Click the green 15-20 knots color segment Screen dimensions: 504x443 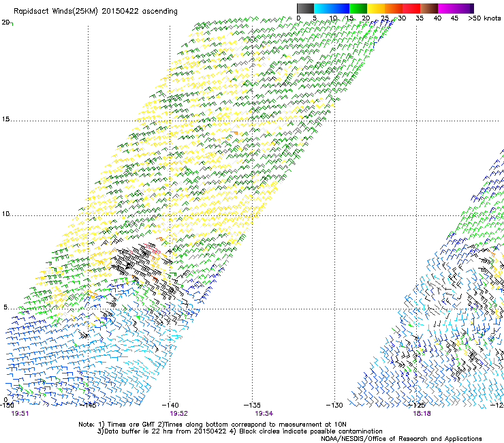pyautogui.click(x=358, y=8)
